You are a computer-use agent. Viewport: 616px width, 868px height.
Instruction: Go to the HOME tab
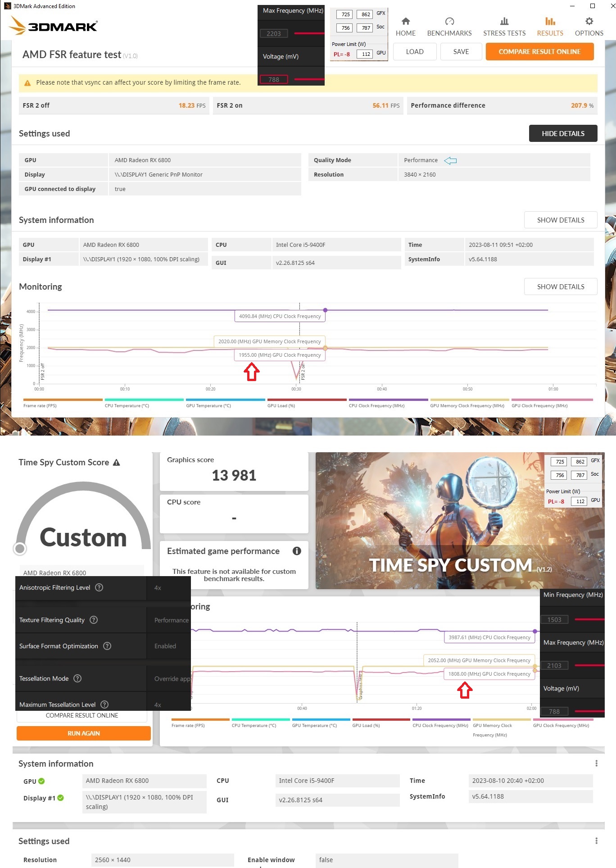click(406, 27)
